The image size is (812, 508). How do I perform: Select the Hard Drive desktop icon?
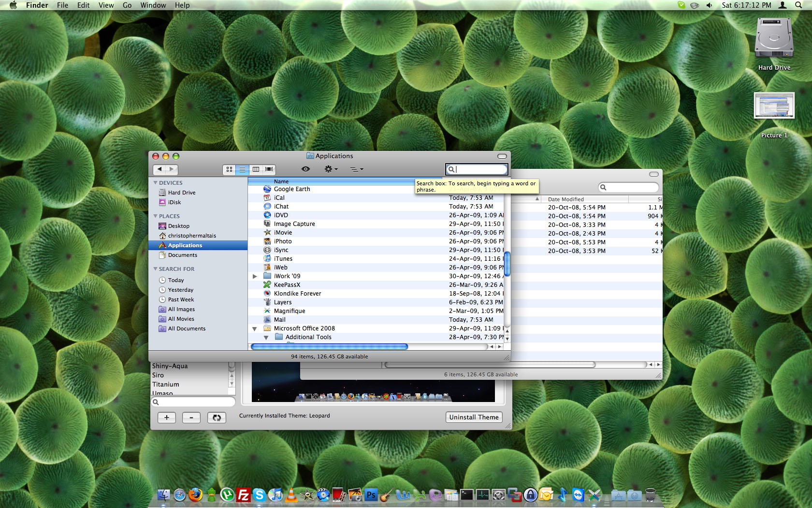click(774, 39)
